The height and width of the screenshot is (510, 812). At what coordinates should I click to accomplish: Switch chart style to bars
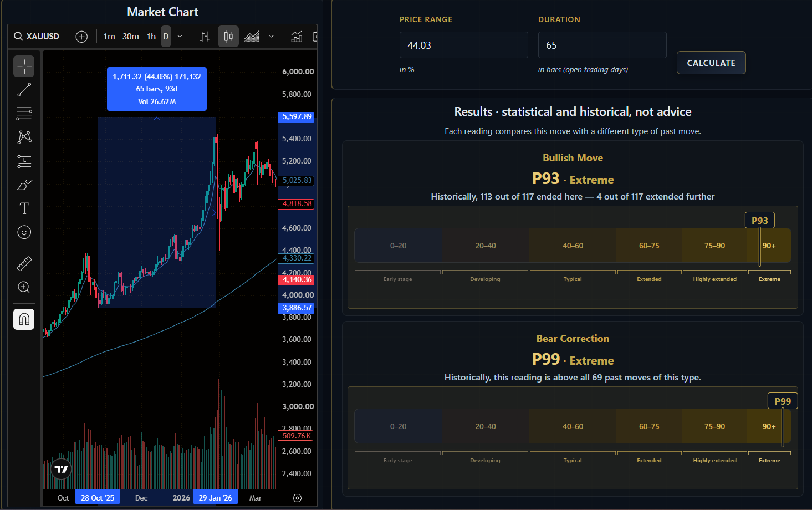(205, 37)
